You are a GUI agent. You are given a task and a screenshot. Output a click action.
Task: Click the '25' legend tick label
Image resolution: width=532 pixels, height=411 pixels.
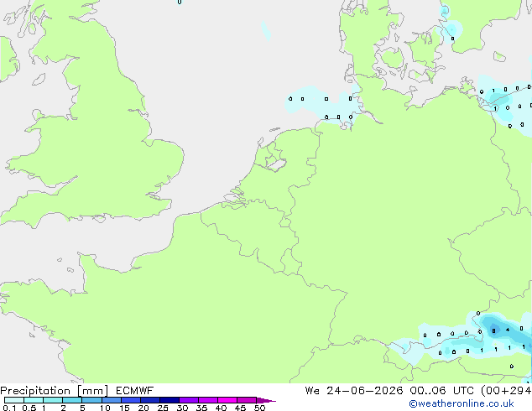(163, 408)
